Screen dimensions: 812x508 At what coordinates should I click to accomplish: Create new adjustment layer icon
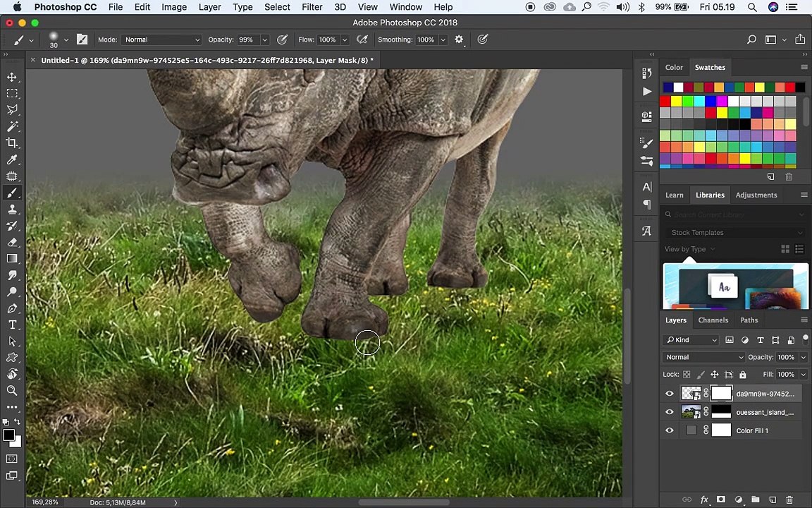click(x=739, y=500)
